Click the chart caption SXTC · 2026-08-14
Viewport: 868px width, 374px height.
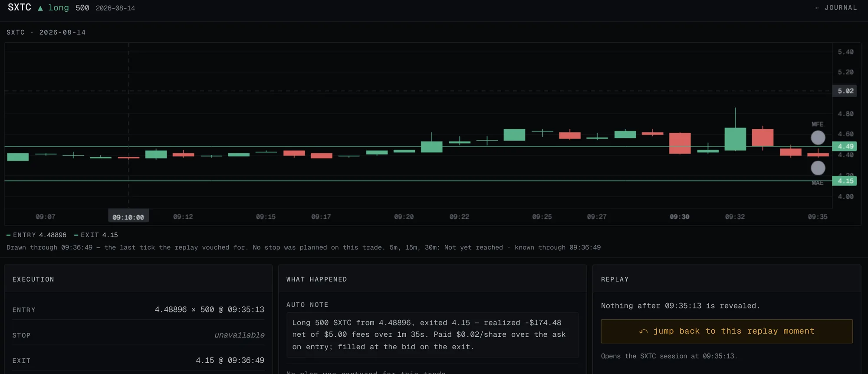click(x=46, y=33)
